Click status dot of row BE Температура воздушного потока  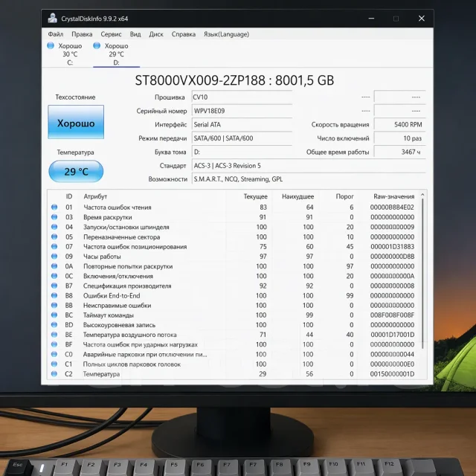coord(54,335)
